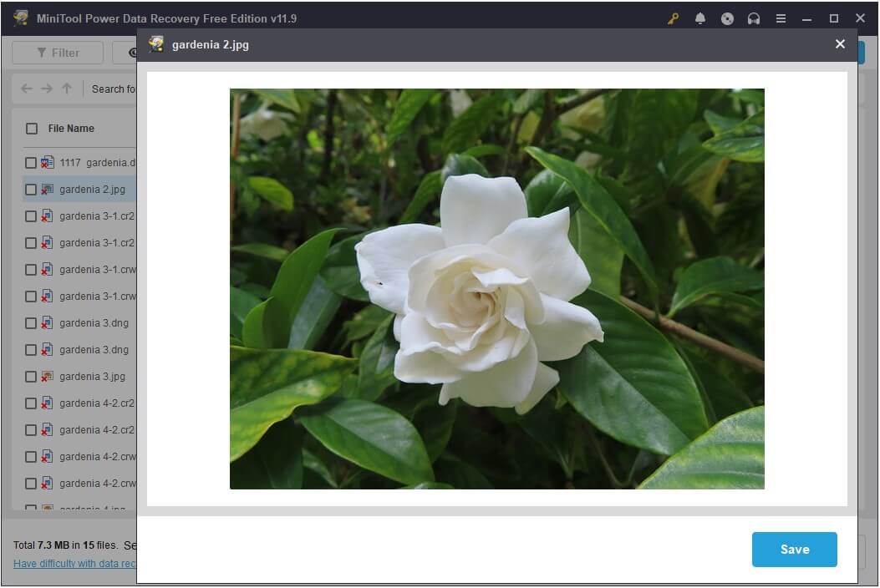The height and width of the screenshot is (588, 880).
Task: Click the Save button in the preview
Action: 794,550
